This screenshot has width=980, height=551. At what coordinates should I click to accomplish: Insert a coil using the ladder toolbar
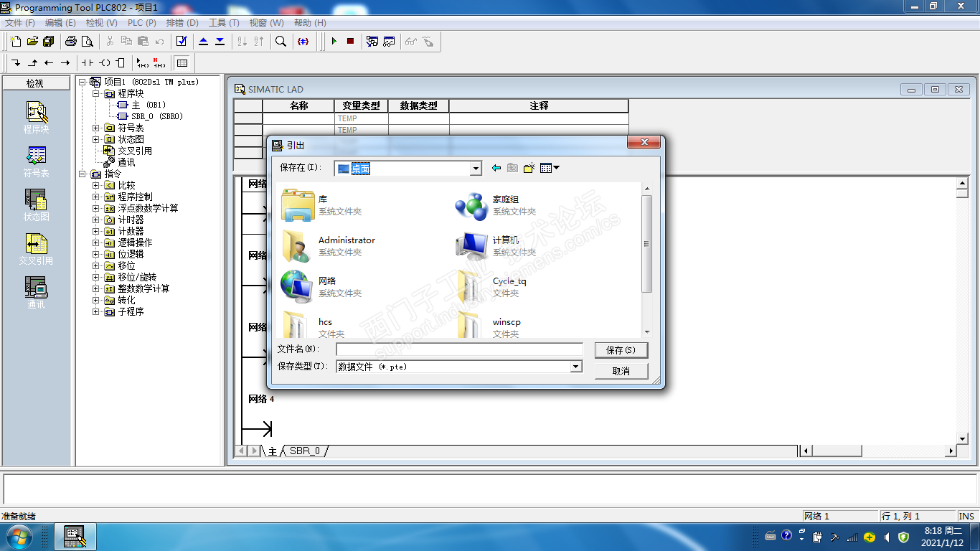105,63
